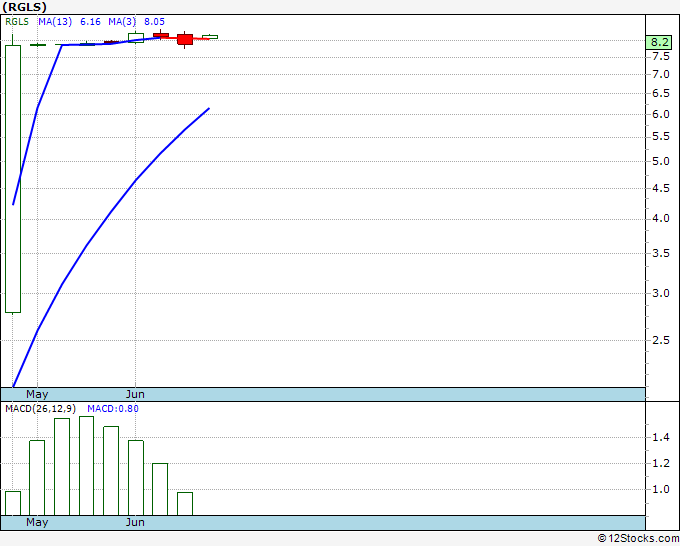Click the last MACD histogram bar
Image resolution: width=680 pixels, height=546 pixels.
click(185, 504)
